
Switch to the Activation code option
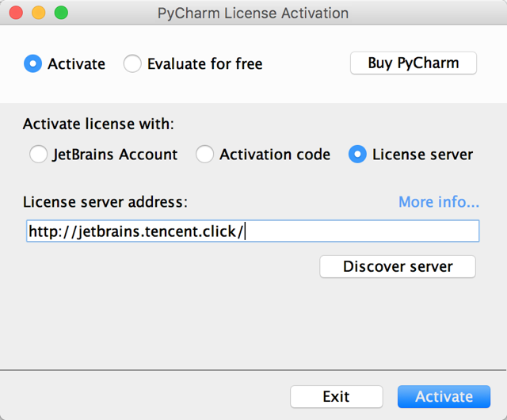[x=204, y=155]
